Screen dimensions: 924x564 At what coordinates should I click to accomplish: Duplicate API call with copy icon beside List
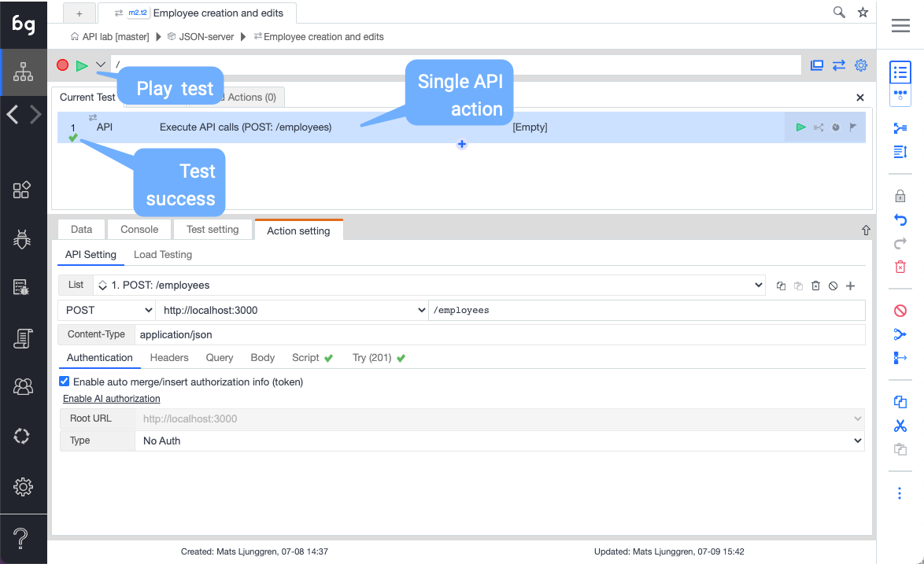(x=781, y=286)
